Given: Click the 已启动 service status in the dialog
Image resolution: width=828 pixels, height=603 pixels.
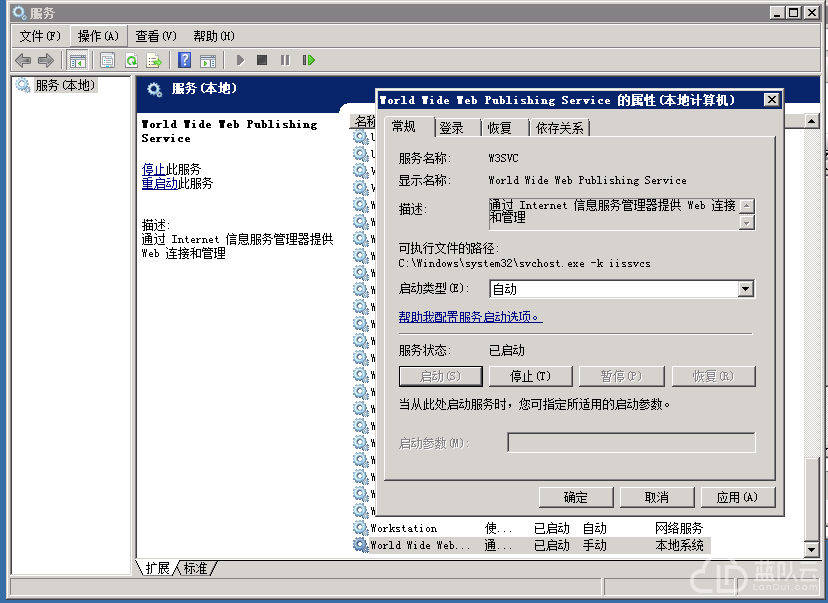Looking at the screenshot, I should tap(507, 350).
